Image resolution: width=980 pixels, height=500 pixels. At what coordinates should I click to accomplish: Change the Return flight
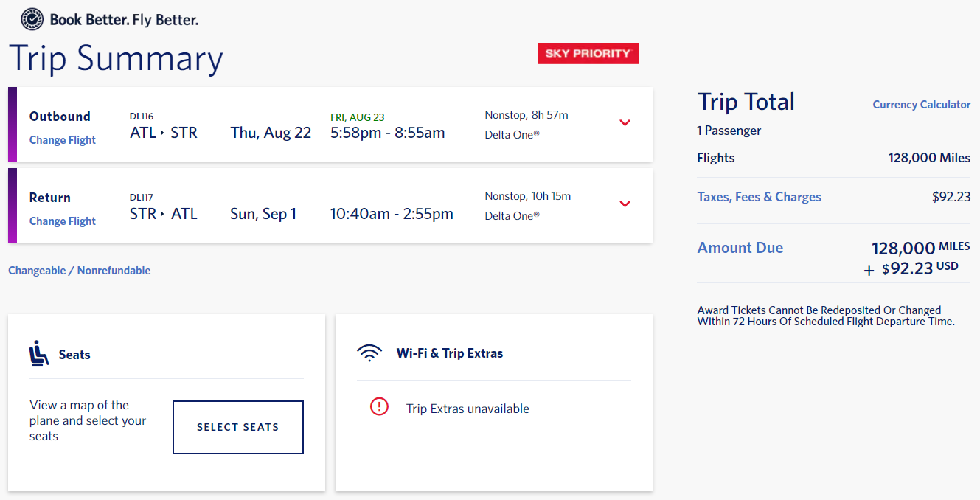coord(63,221)
